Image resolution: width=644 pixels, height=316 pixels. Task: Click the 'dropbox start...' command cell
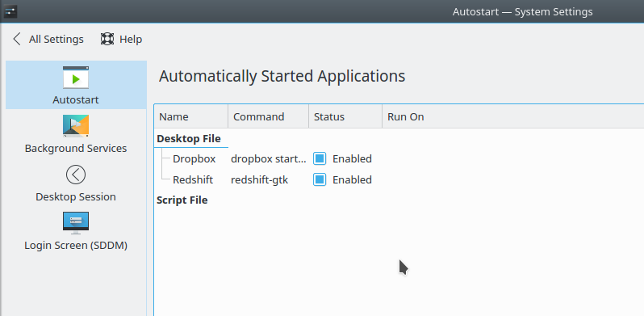268,158
